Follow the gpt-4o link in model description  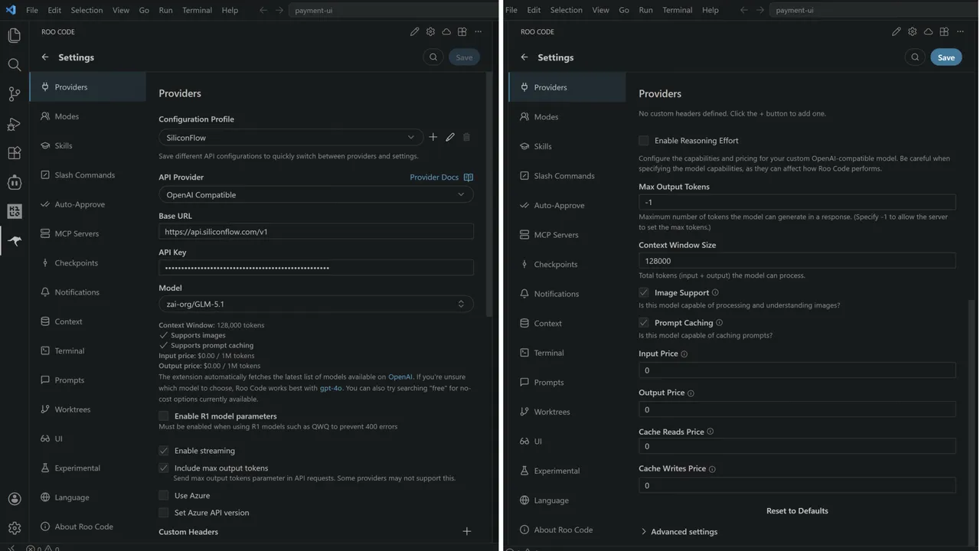pyautogui.click(x=331, y=388)
